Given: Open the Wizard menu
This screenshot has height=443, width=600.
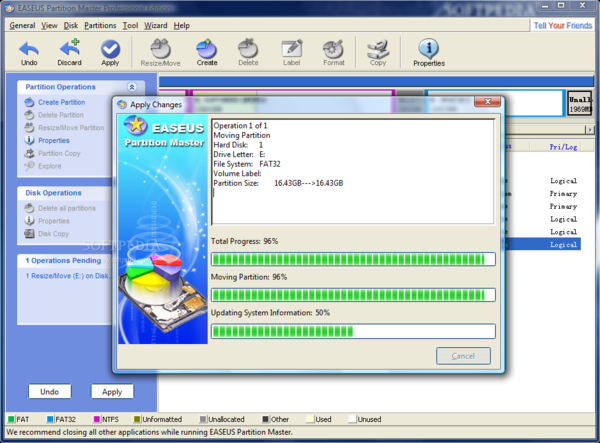Looking at the screenshot, I should click(x=155, y=24).
